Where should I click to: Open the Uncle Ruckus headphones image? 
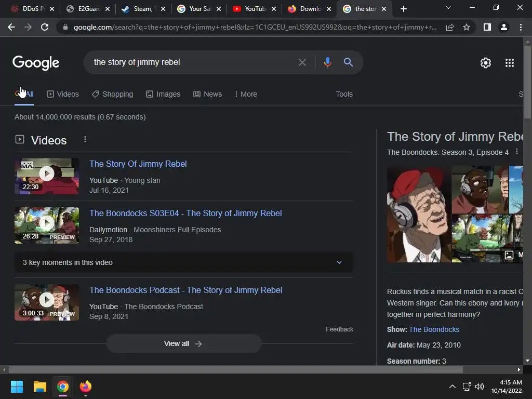pos(480,190)
